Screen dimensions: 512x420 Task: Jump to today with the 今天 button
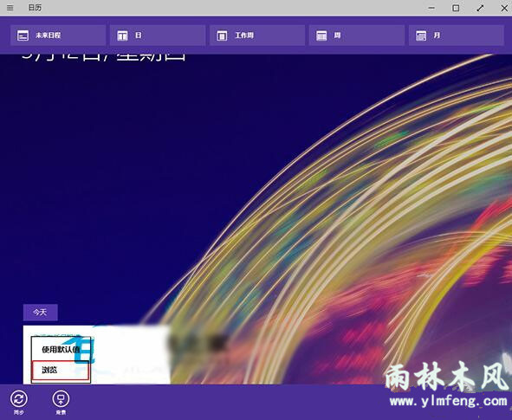(x=40, y=313)
